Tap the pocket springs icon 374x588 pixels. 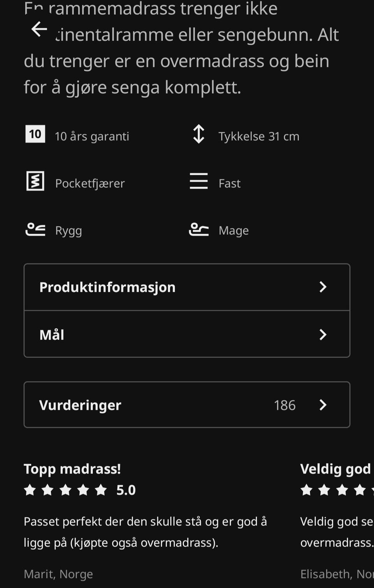click(x=35, y=181)
